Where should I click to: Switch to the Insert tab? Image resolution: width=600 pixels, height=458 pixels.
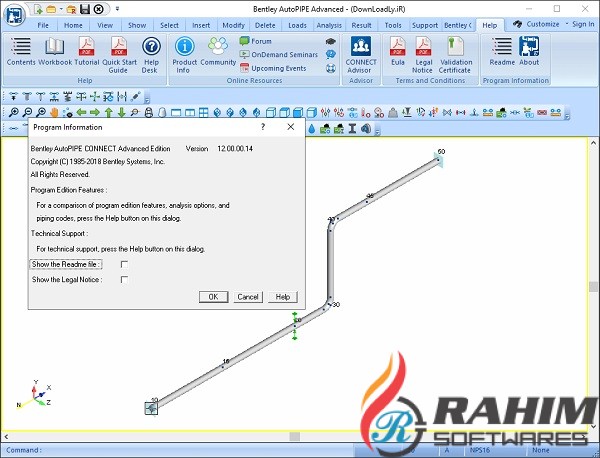(201, 25)
